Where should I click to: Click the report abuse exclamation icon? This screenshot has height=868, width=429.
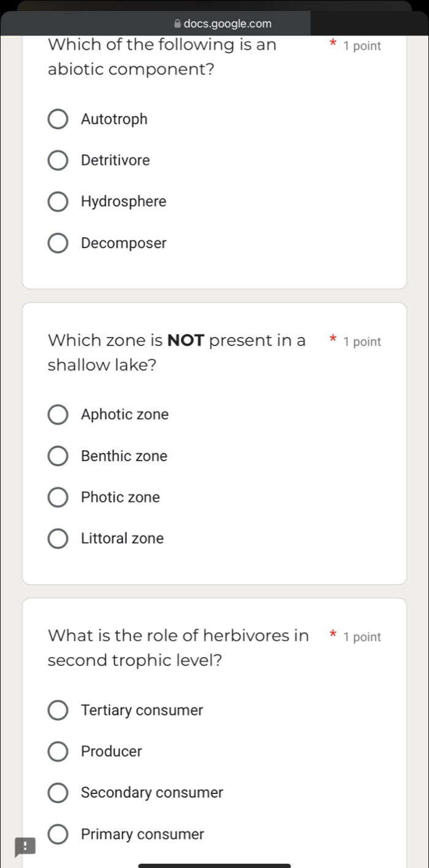click(25, 847)
